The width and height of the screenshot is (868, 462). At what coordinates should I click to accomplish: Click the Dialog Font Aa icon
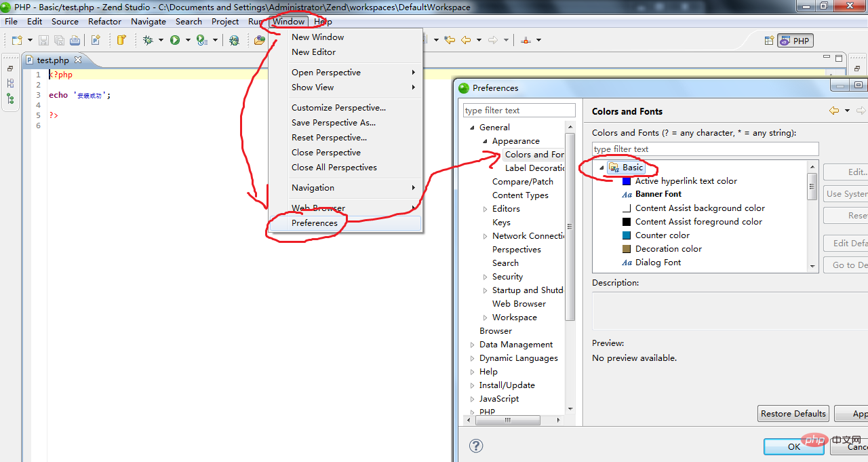coord(627,263)
